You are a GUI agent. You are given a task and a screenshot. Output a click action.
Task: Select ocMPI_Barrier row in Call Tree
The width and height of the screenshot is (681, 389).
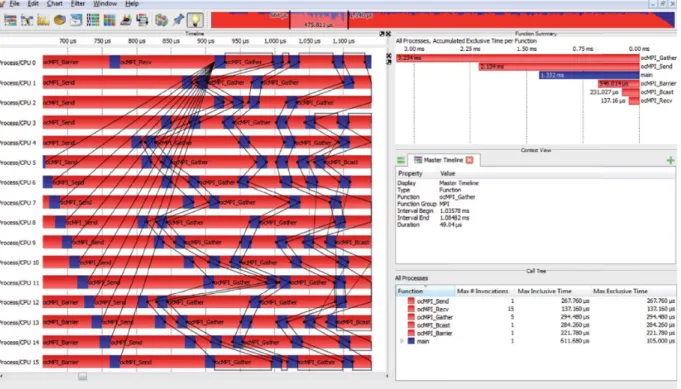pos(536,333)
